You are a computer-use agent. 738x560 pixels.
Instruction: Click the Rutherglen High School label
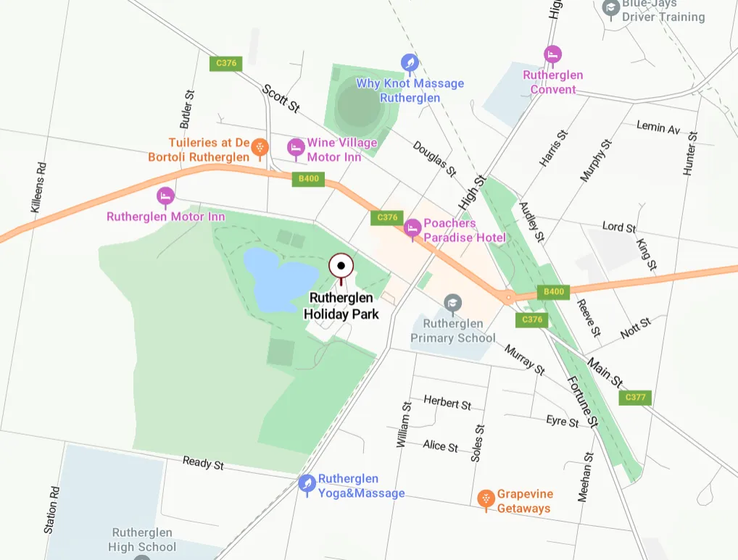coord(142,540)
